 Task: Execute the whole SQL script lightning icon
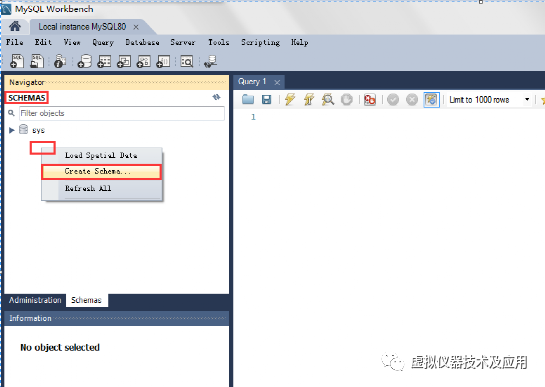290,99
